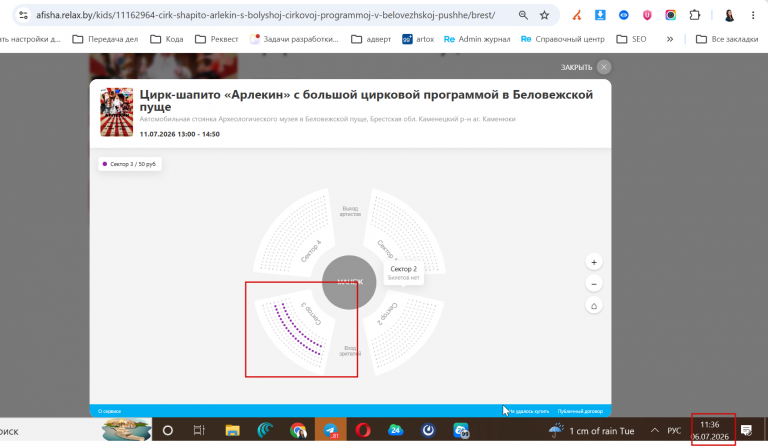The image size is (768, 446).
Task: Open the SEO bookmark folder
Action: (x=631, y=39)
